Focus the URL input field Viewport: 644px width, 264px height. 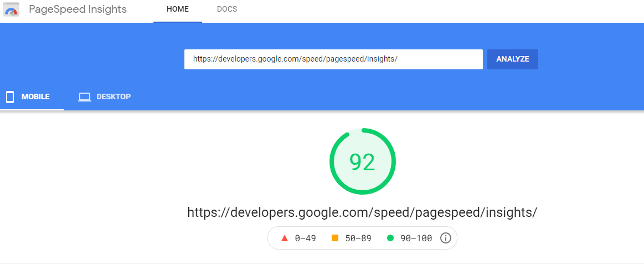click(333, 59)
